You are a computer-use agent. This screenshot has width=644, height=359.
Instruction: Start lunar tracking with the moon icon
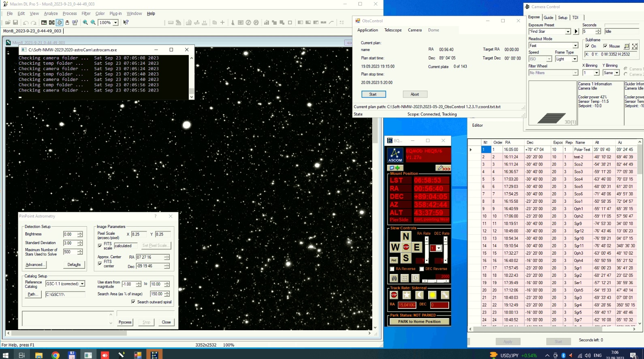coord(419,295)
